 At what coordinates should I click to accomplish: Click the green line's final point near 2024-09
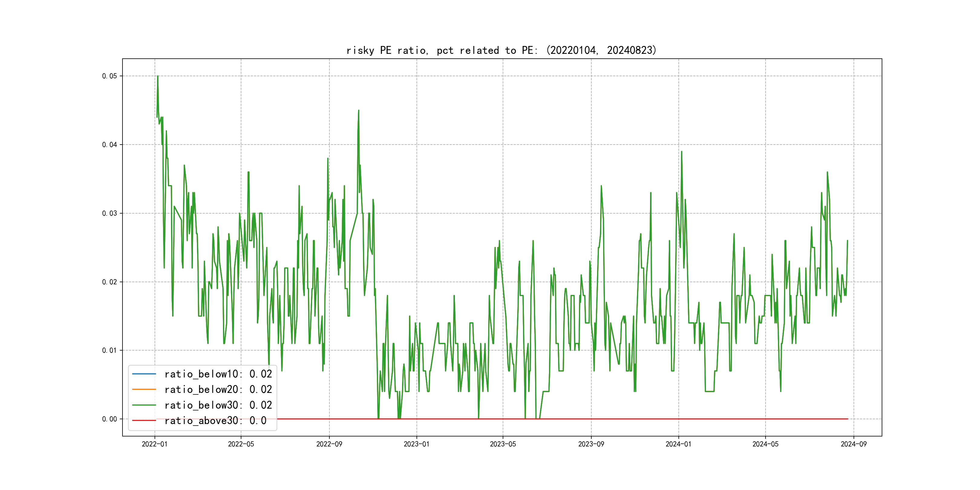pyautogui.click(x=847, y=241)
